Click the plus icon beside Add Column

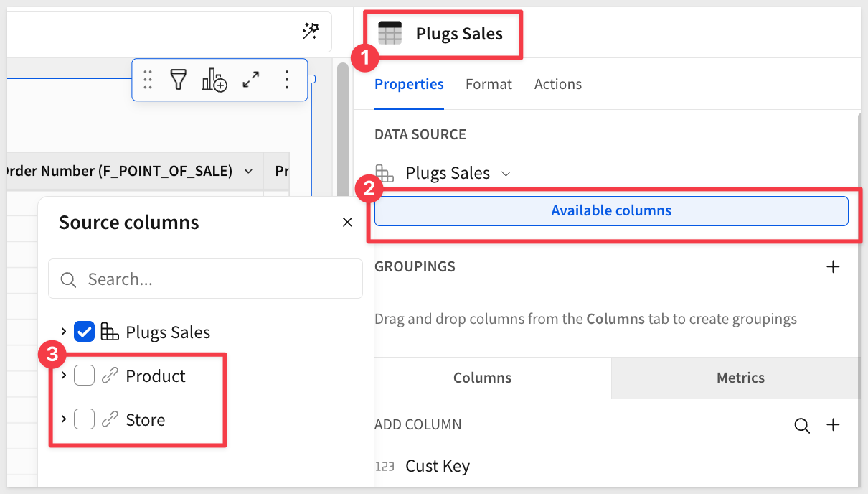(833, 425)
